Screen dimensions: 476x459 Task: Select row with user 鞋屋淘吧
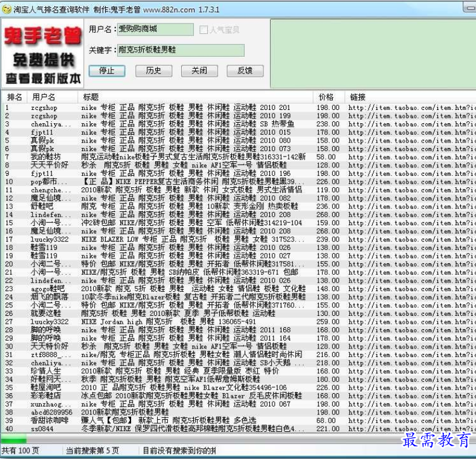(238, 388)
